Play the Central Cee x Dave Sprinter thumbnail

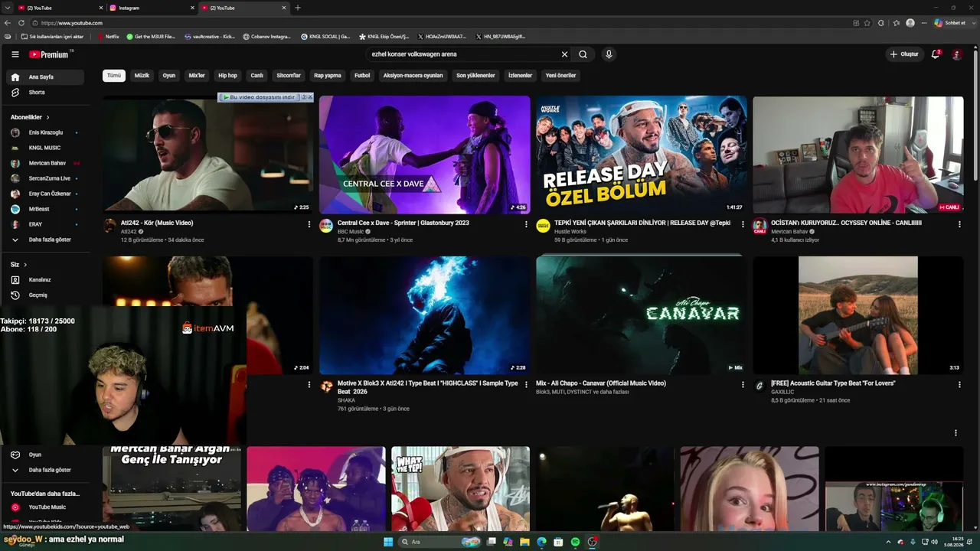tap(424, 155)
